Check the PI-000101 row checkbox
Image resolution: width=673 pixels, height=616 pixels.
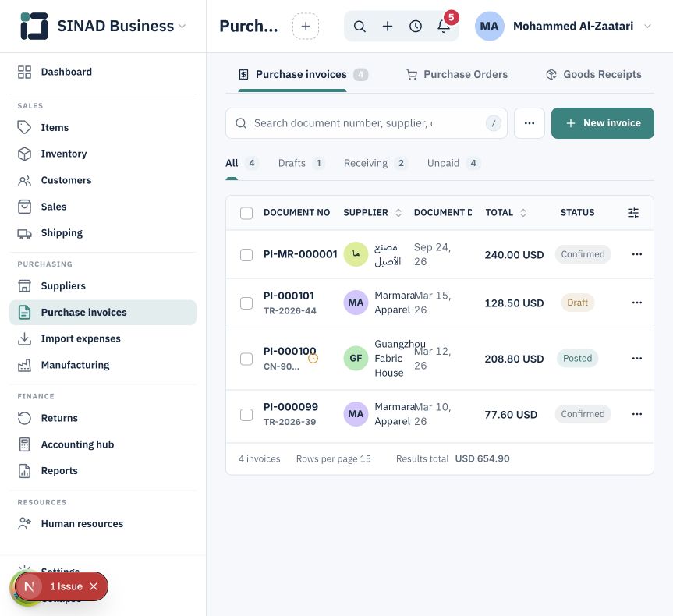[246, 303]
